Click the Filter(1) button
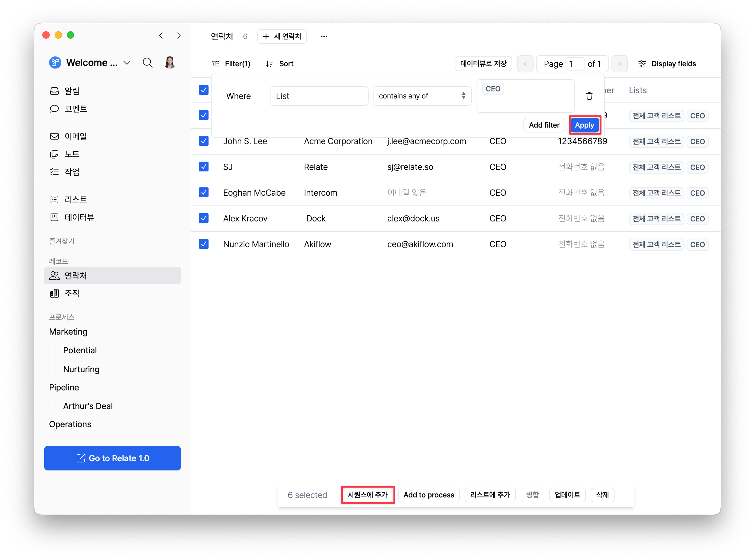The width and height of the screenshot is (755, 560). (x=231, y=64)
